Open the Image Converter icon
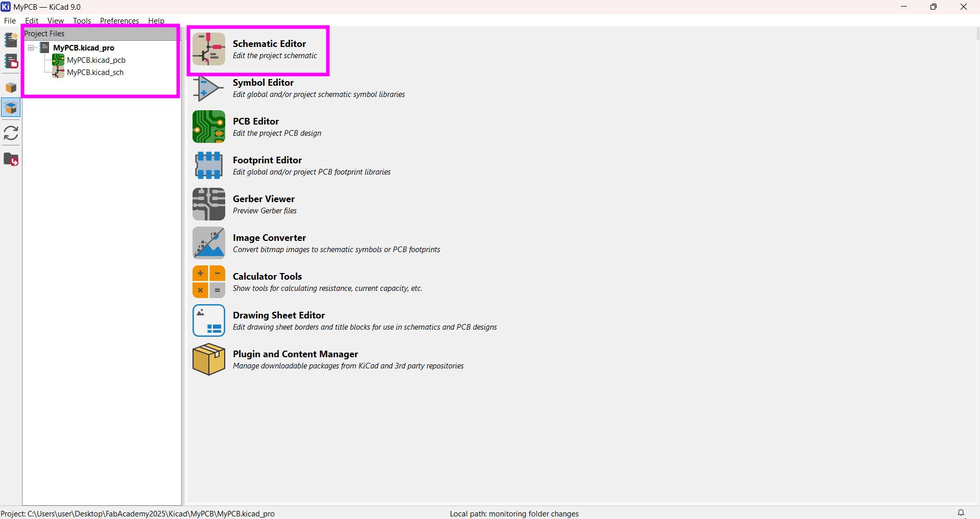 [208, 243]
